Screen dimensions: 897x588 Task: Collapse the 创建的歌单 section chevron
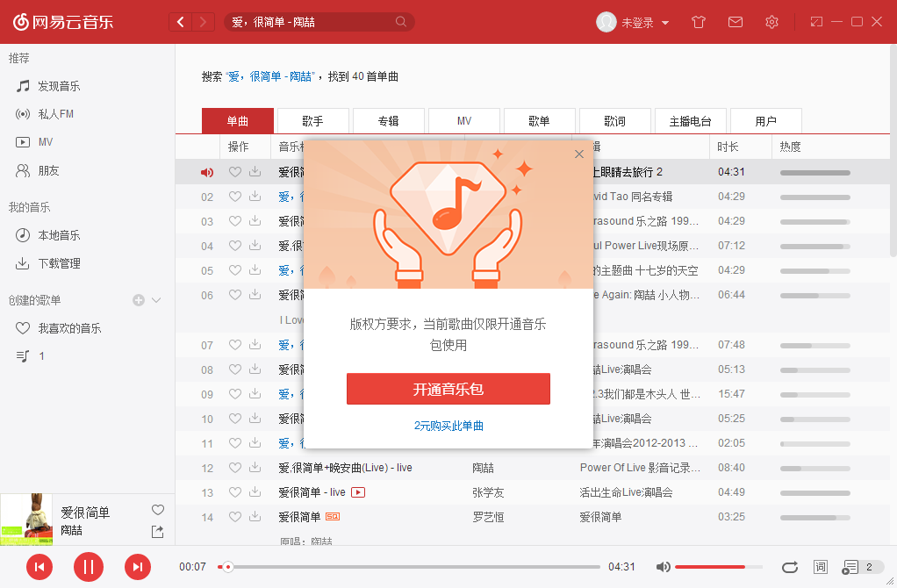[156, 300]
